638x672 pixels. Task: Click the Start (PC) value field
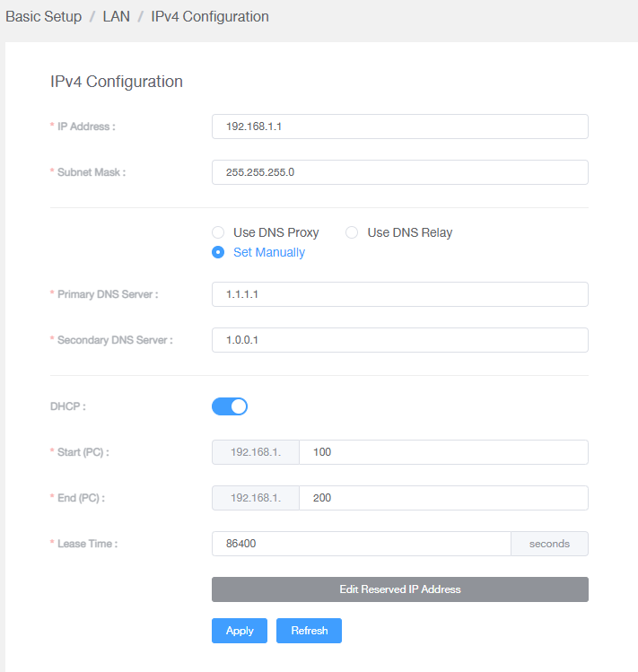tap(444, 452)
